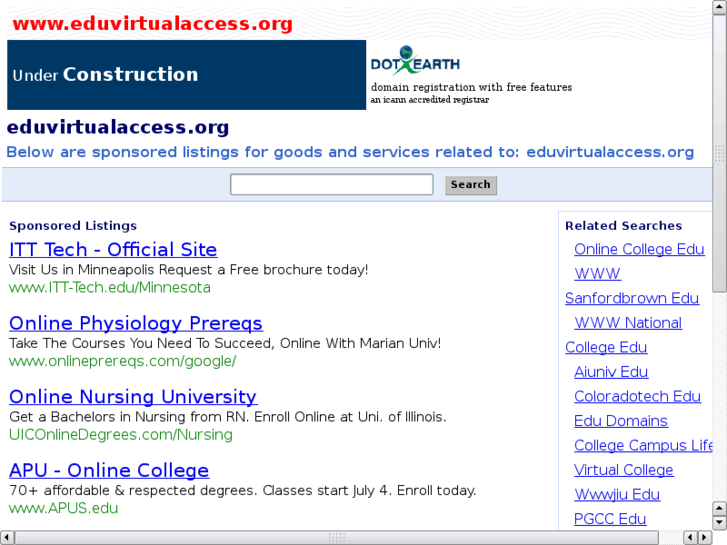Click the eduvirtualaccess.org bold heading
The image size is (727, 545).
[x=118, y=127]
